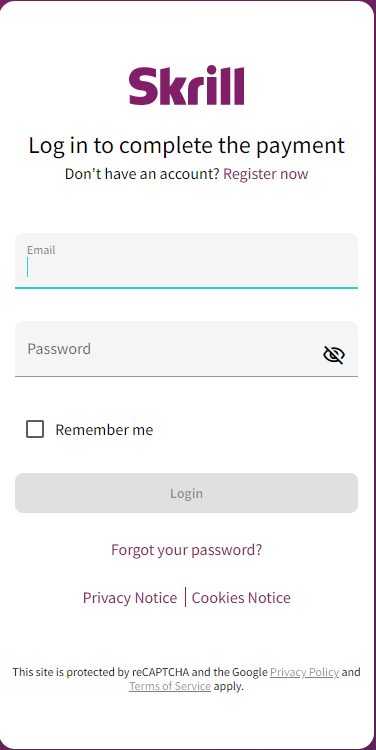
Task: Click the "Log in to complete the payment" heading
Action: 187,145
